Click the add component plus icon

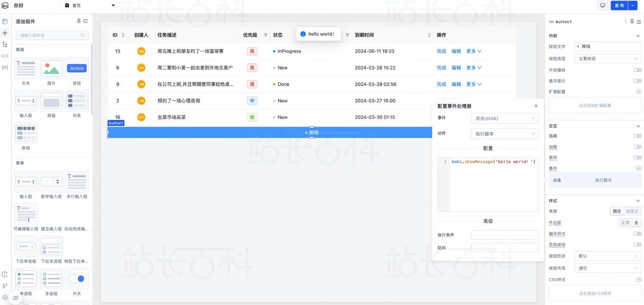pyautogui.click(x=5, y=33)
